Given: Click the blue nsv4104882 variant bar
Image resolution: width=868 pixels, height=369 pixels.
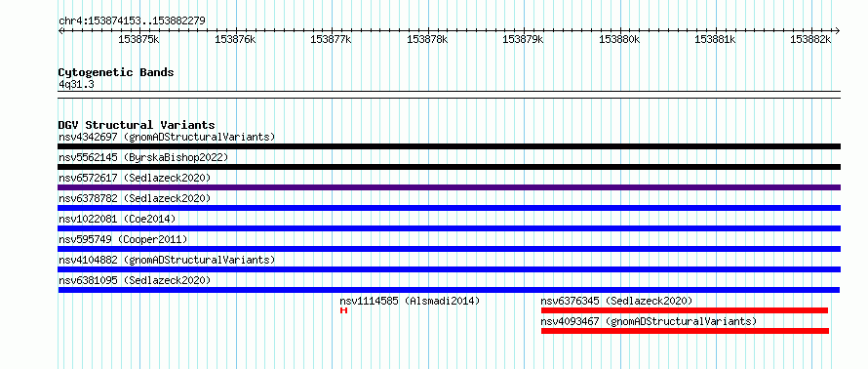Looking at the screenshot, I should (x=449, y=269).
